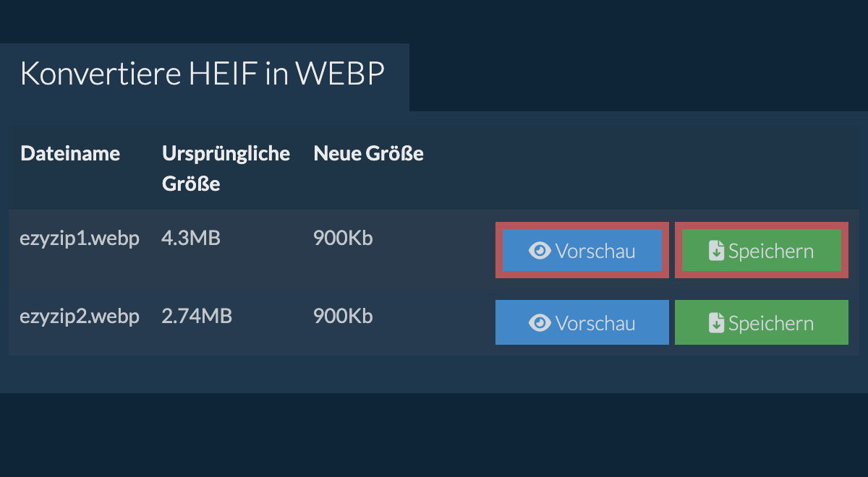The image size is (868, 477).
Task: Preview ezyzip2.webp with the Vorschau button
Action: click(x=582, y=322)
